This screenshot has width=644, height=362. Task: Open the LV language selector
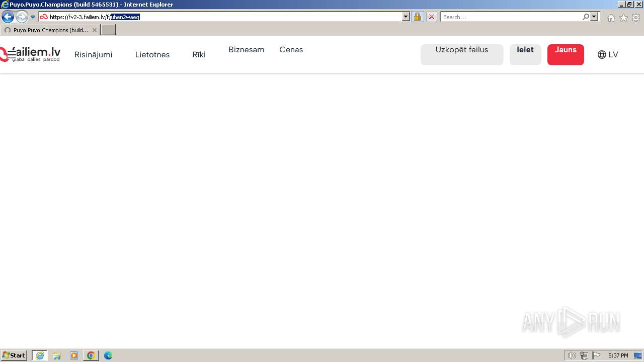(608, 55)
